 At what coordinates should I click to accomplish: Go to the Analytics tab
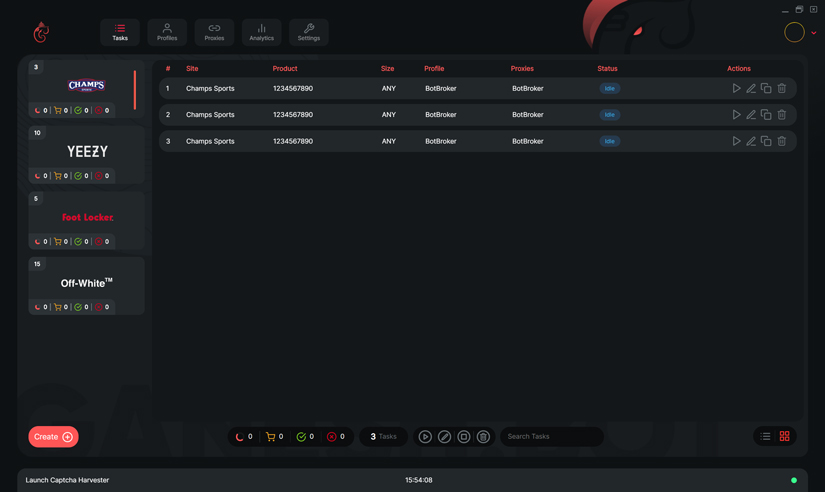[x=261, y=32]
